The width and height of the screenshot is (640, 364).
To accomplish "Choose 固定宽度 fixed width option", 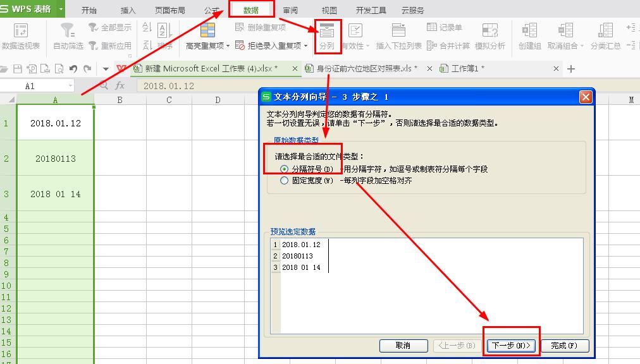I will 285,179.
